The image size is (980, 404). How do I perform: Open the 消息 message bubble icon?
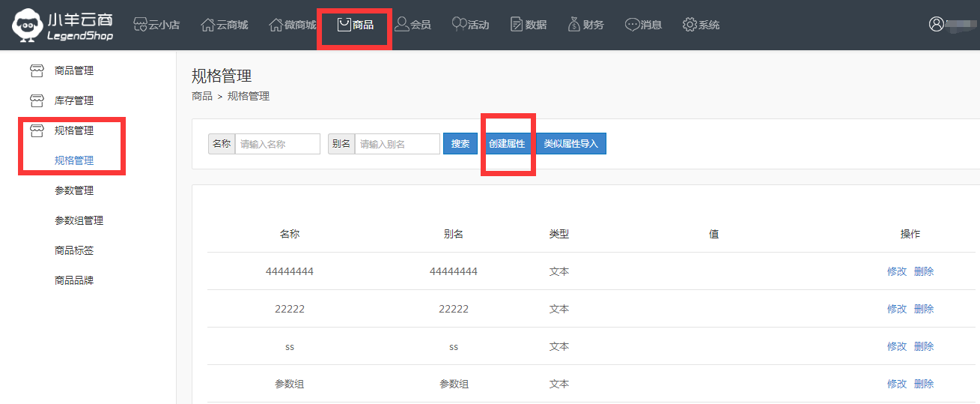point(632,25)
